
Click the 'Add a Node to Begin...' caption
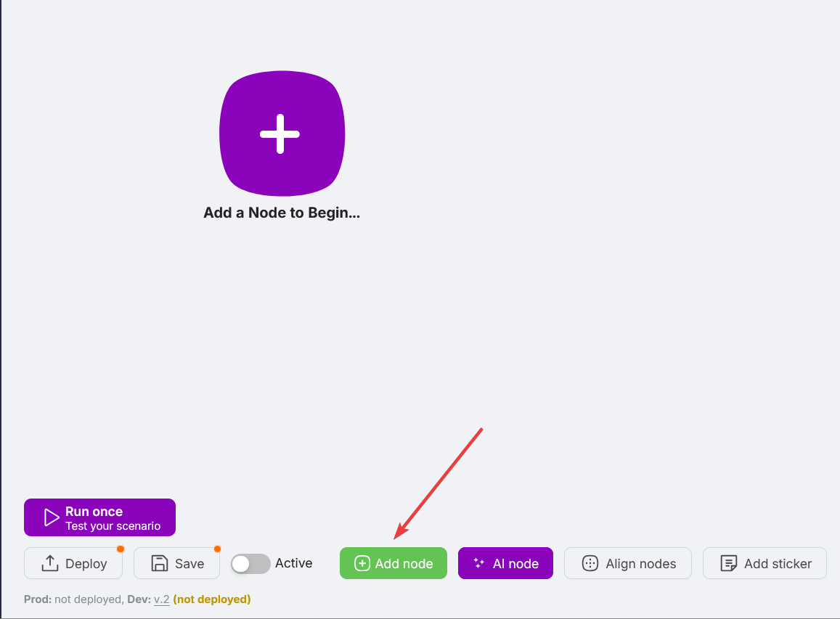[x=282, y=213]
